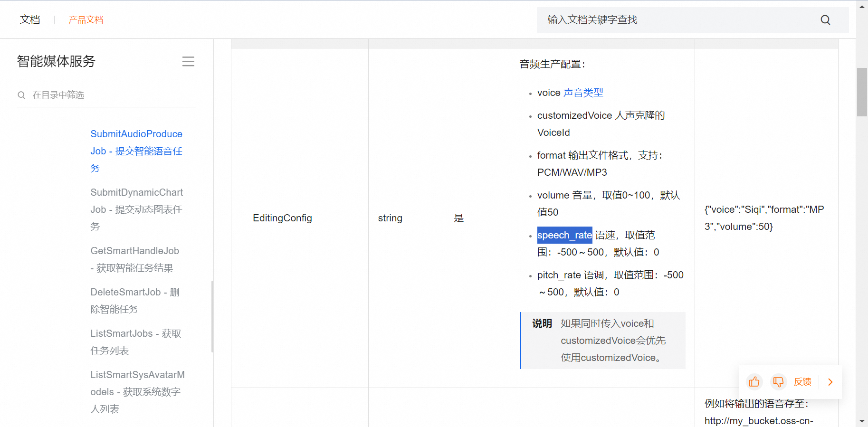
Task: Click the customizedVoice list item text
Action: pos(601,124)
